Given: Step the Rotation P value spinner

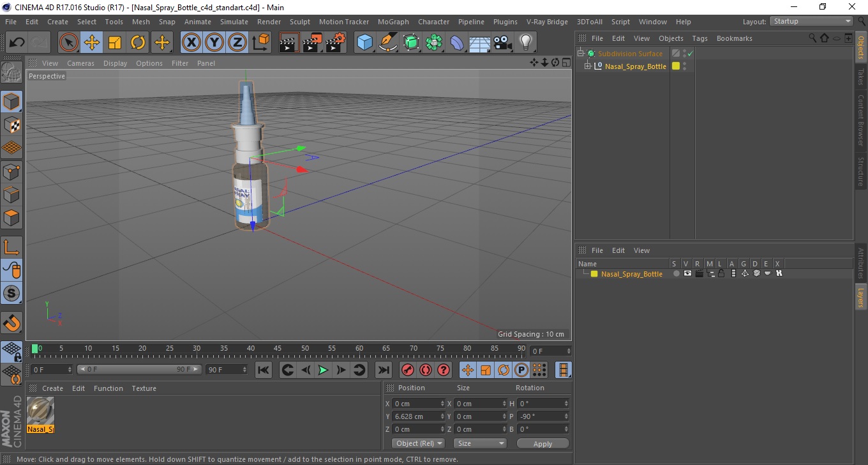Looking at the screenshot, I should 566,416.
